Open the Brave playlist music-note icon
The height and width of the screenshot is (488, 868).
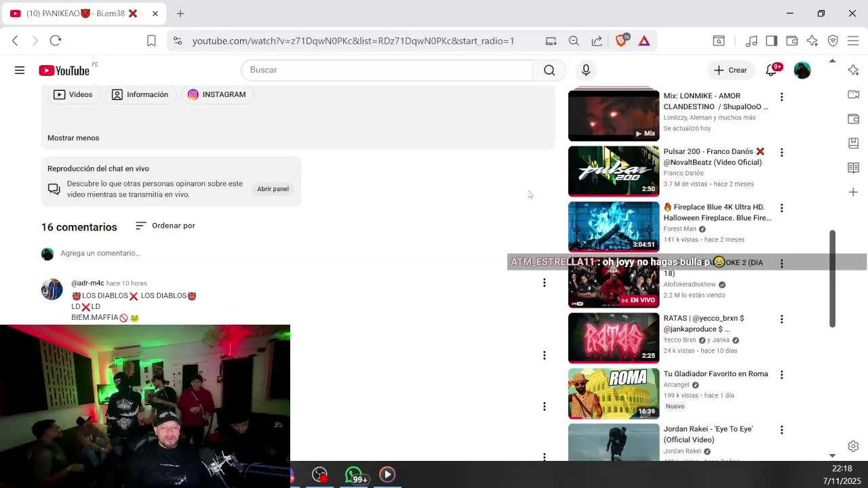tap(751, 41)
